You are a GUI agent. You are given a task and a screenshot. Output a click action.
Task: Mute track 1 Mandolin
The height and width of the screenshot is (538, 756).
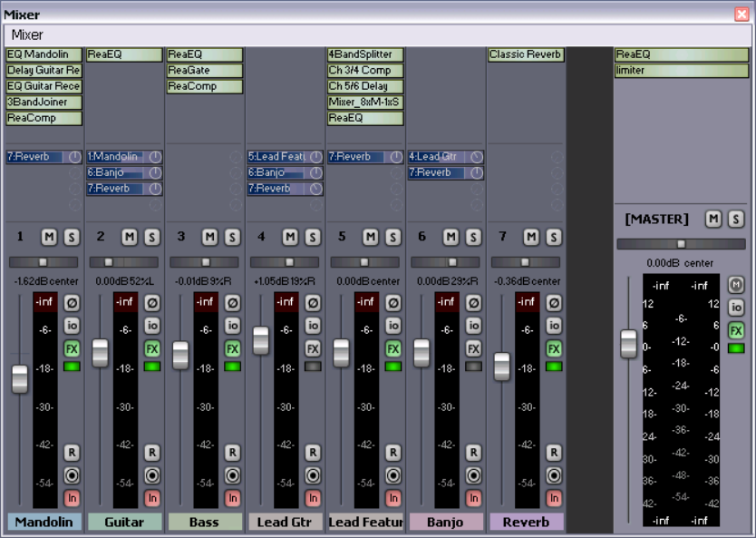(x=49, y=237)
